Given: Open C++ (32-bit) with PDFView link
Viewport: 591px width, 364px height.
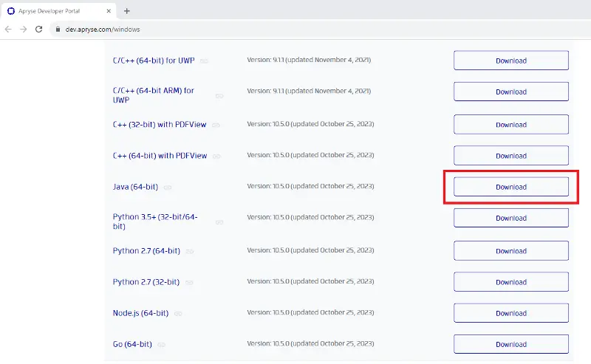Looking at the screenshot, I should tap(160, 125).
